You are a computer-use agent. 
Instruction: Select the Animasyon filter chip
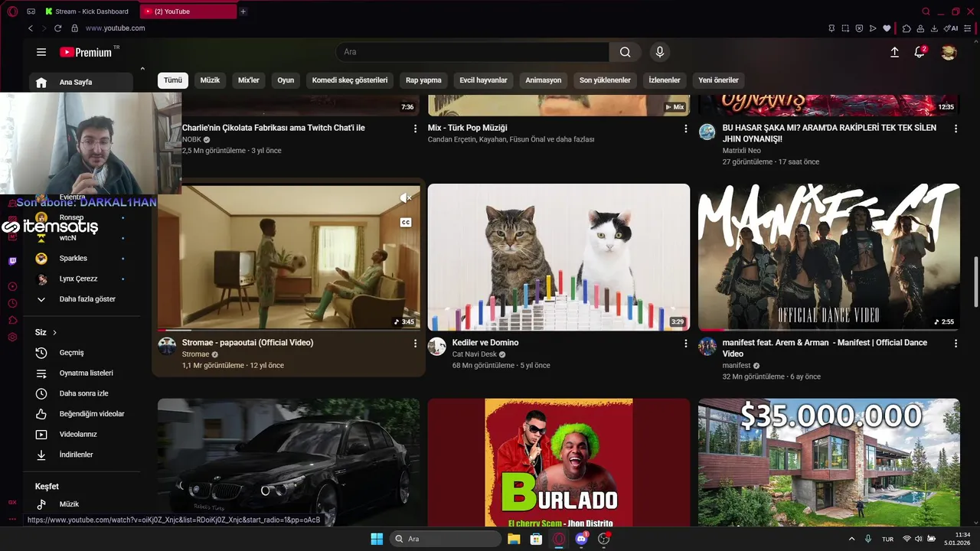click(544, 80)
